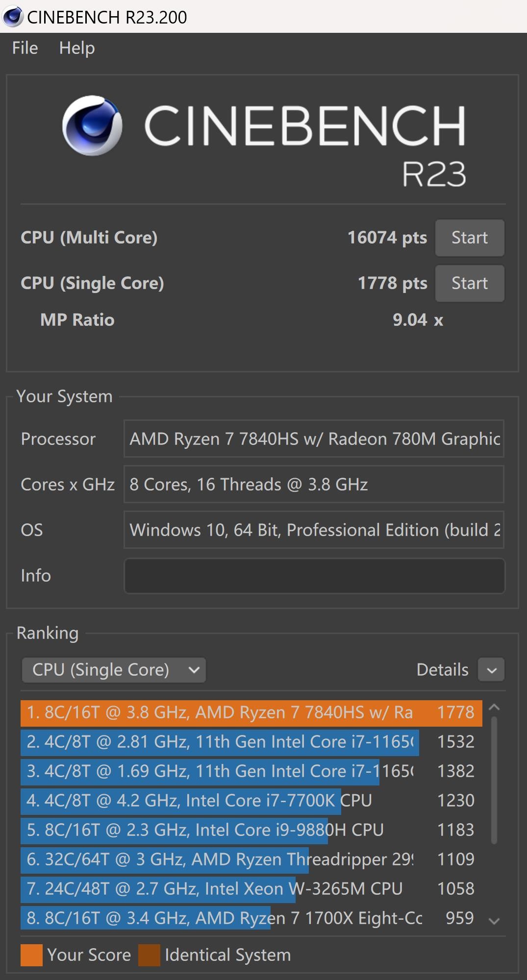Viewport: 527px width, 980px height.
Task: Click the Processor name field
Action: pyautogui.click(x=314, y=439)
